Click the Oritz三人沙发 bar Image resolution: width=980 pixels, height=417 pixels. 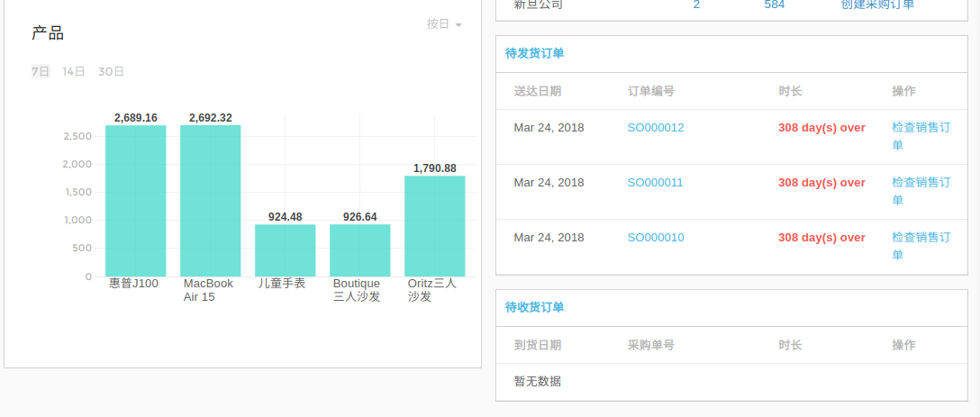point(434,226)
